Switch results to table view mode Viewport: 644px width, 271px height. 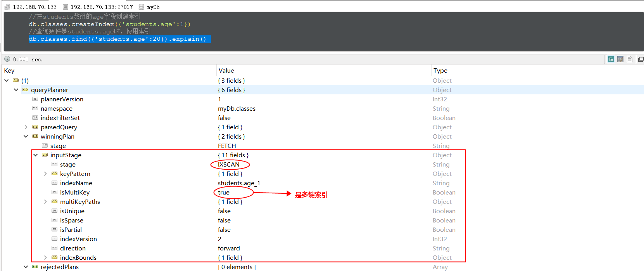tap(620, 59)
